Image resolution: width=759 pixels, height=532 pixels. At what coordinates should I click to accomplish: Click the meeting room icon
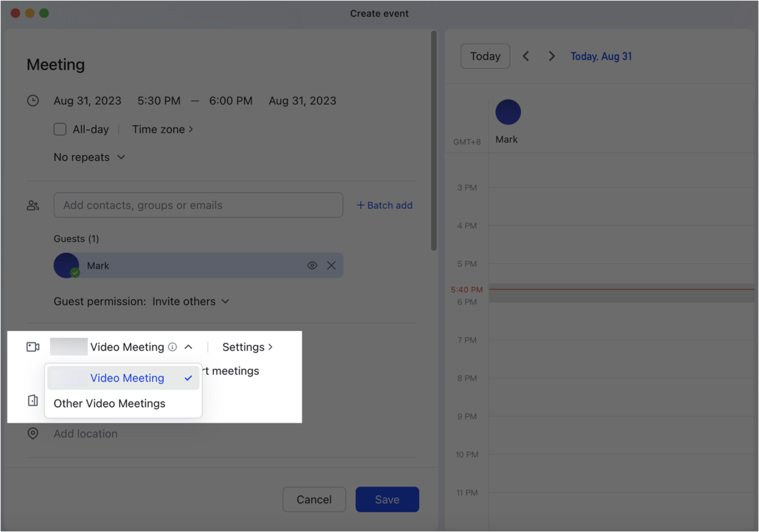[x=33, y=401]
